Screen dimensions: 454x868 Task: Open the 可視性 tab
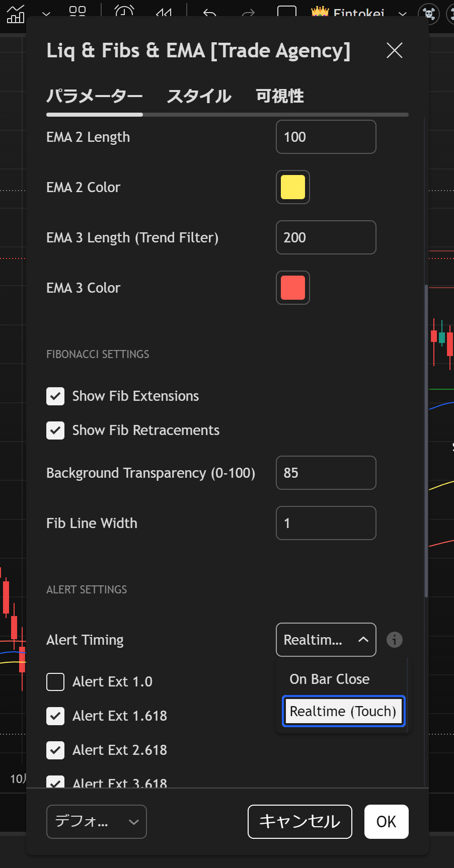point(280,96)
